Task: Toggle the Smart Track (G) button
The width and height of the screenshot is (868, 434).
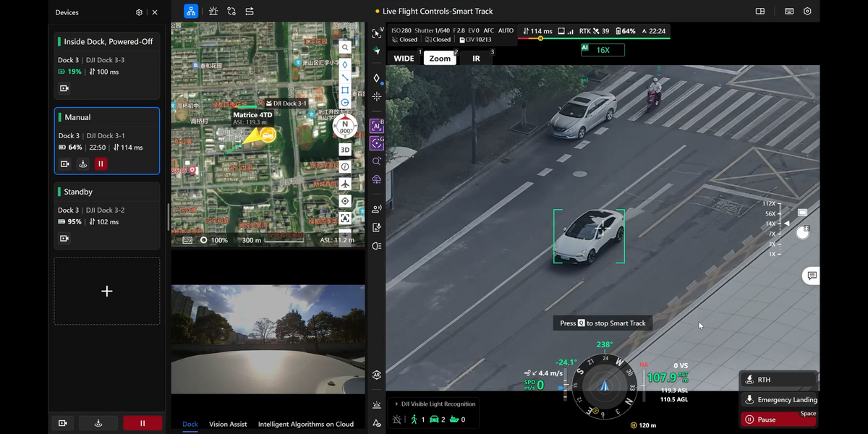Action: [376, 143]
